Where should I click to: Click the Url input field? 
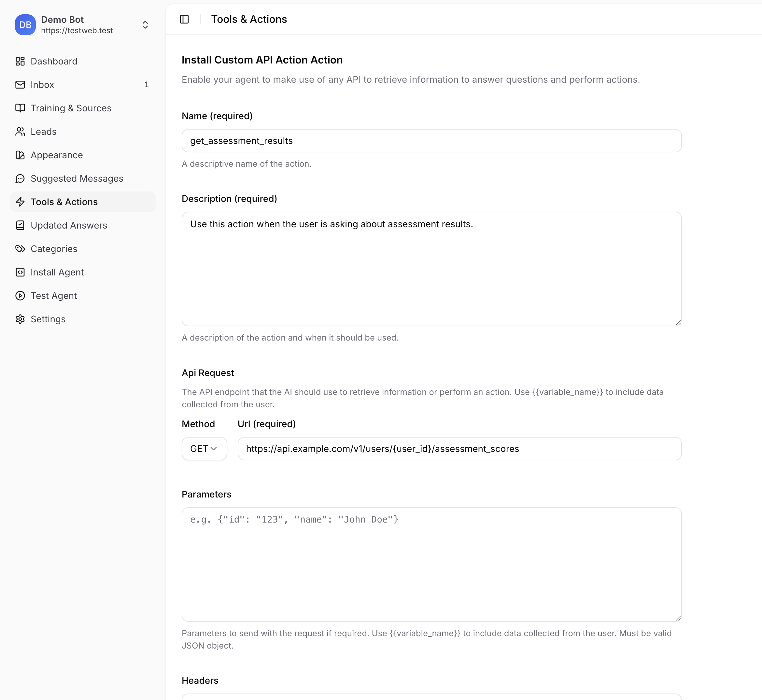tap(459, 448)
